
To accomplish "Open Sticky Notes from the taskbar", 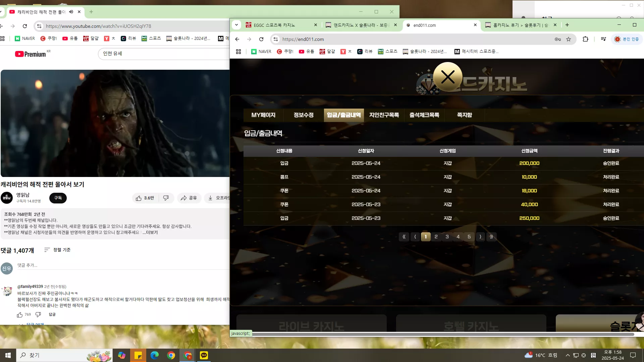I will click(x=138, y=355).
